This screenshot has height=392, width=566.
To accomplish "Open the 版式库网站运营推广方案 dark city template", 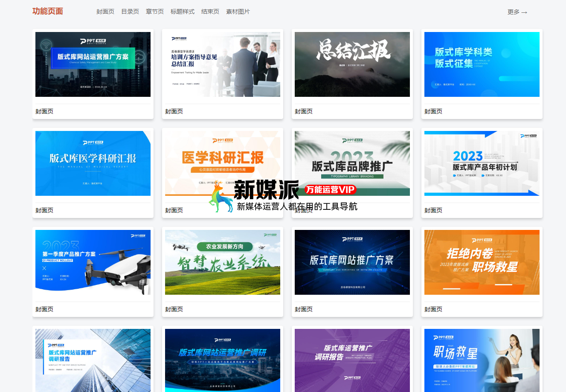I will (93, 64).
